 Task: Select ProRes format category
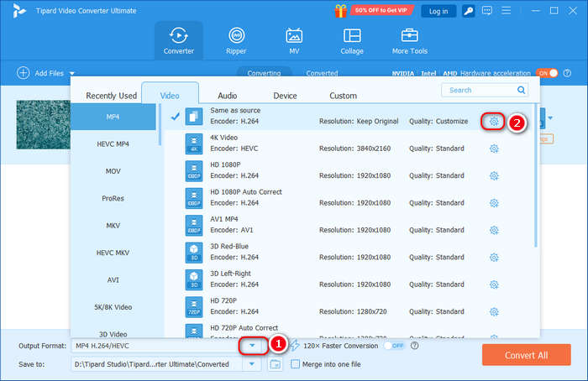[x=113, y=198]
